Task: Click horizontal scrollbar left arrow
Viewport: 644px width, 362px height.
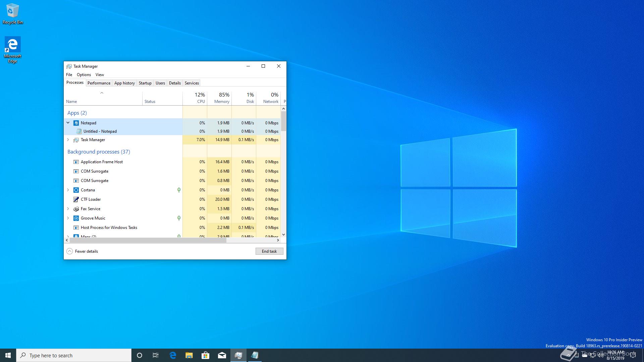Action: (x=67, y=240)
